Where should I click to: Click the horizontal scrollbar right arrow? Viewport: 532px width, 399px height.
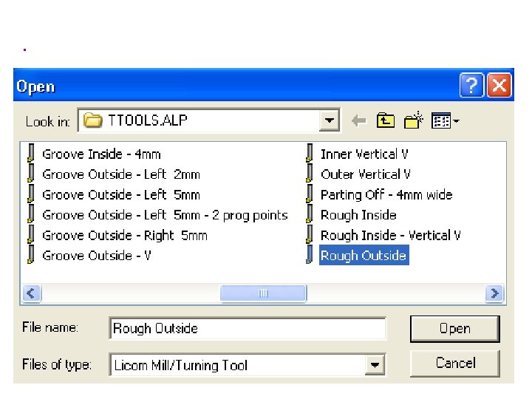pyautogui.click(x=494, y=293)
